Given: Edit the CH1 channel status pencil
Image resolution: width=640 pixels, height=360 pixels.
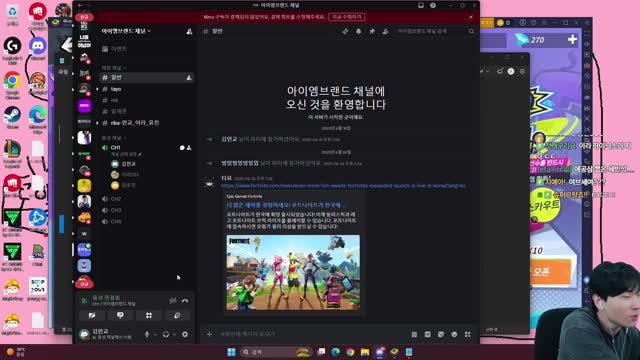Looking at the screenshot, I should 140,154.
